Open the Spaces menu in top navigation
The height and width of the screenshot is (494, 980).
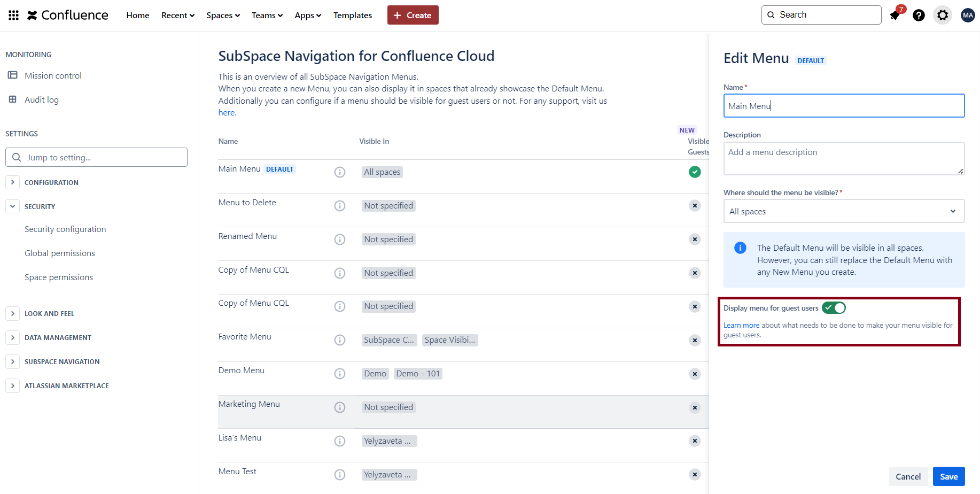click(223, 15)
